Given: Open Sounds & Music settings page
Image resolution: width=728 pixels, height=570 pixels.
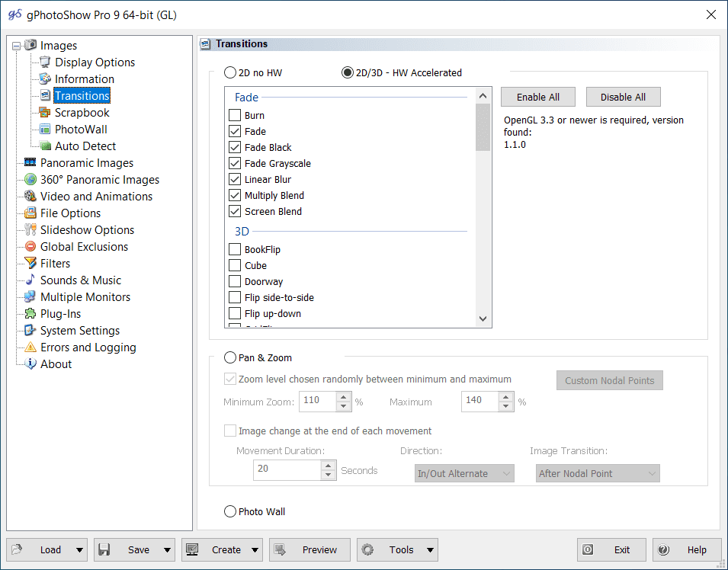Looking at the screenshot, I should pos(80,280).
